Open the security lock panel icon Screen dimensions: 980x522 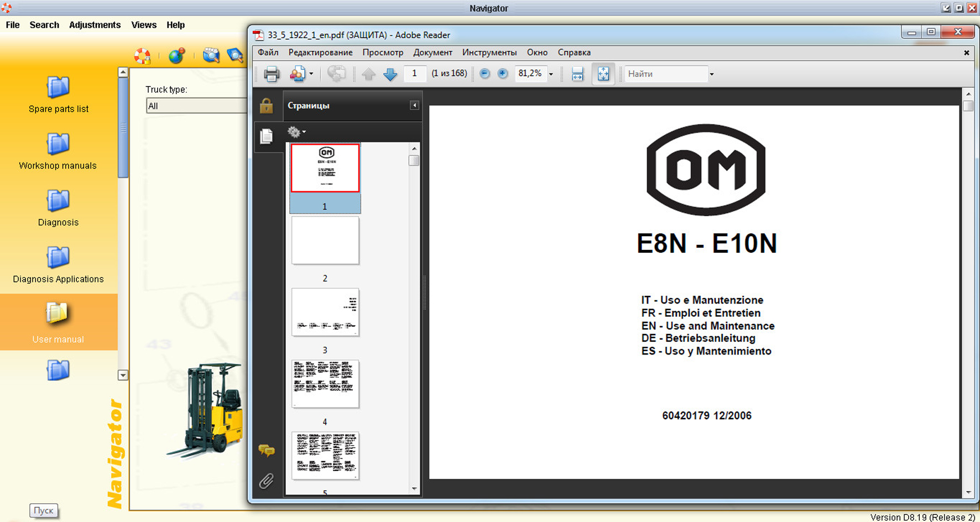coord(267,106)
